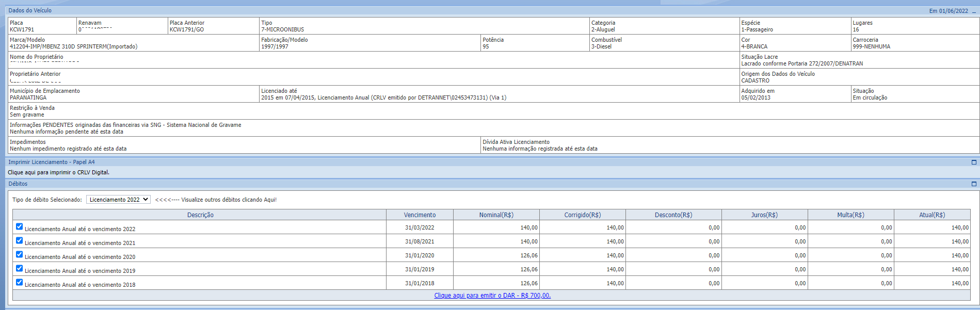Click the Corrigido(R$) column header
The height and width of the screenshot is (310, 980).
pyautogui.click(x=583, y=215)
